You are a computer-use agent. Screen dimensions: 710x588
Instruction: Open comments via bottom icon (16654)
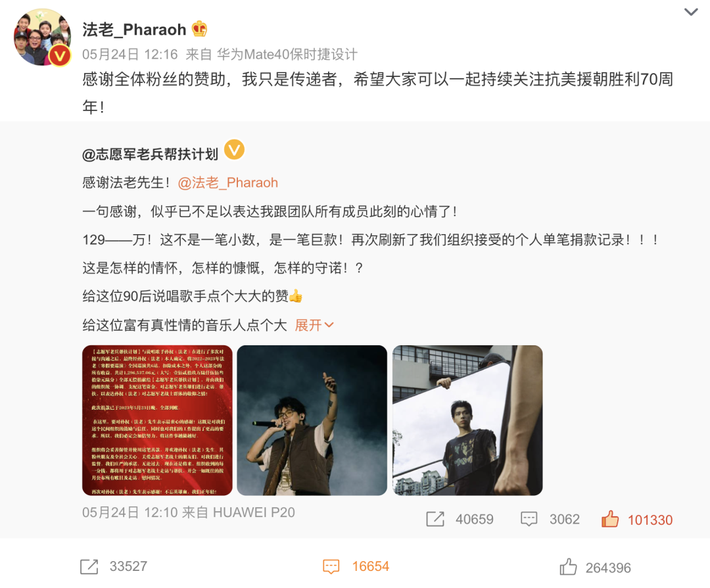331,567
